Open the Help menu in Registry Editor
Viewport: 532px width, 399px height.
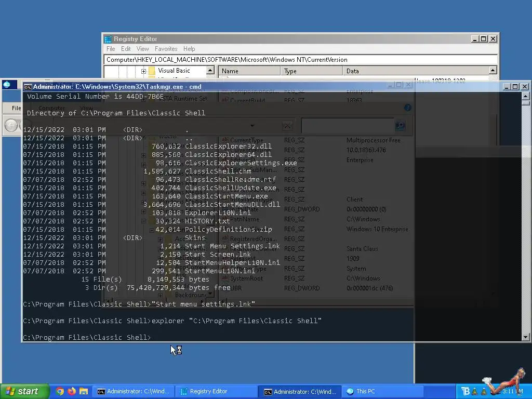tap(189, 49)
